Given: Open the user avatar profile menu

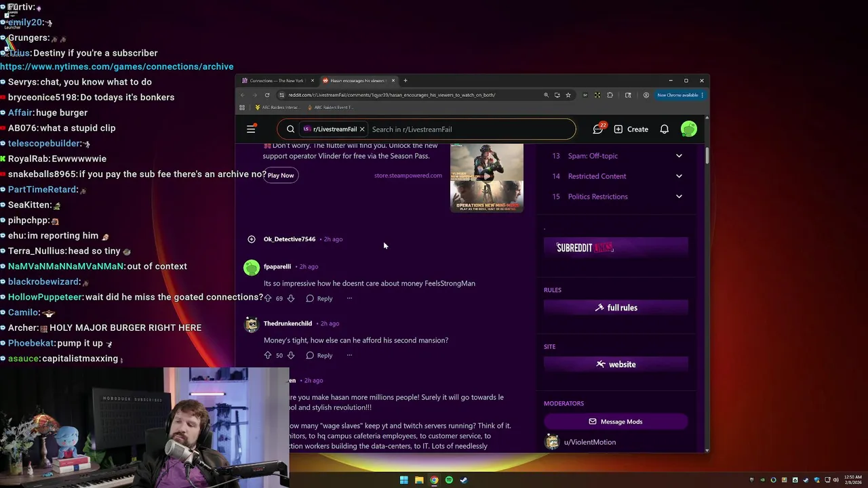Looking at the screenshot, I should [688, 129].
